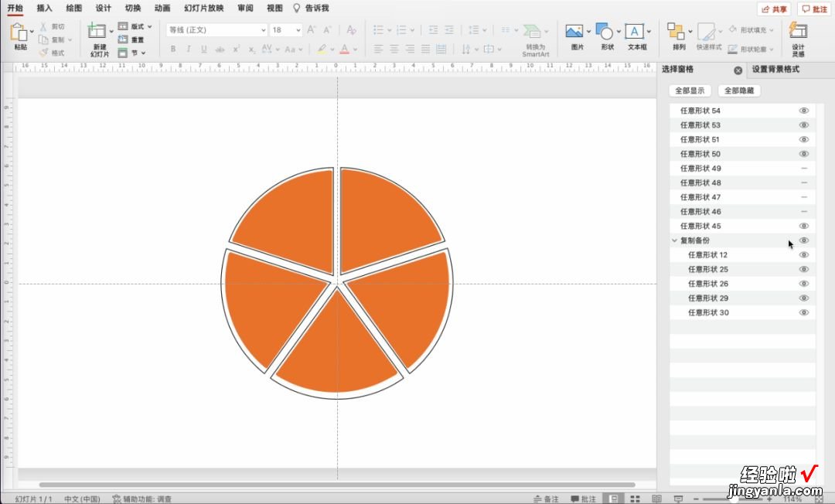The width and height of the screenshot is (835, 504).
Task: Open the font size dropdown
Action: pyautogui.click(x=298, y=30)
